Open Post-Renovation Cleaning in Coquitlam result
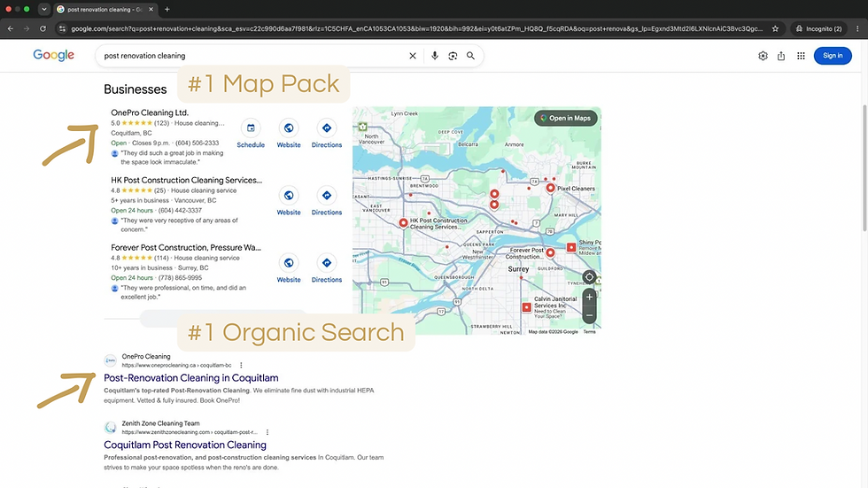 (x=191, y=378)
